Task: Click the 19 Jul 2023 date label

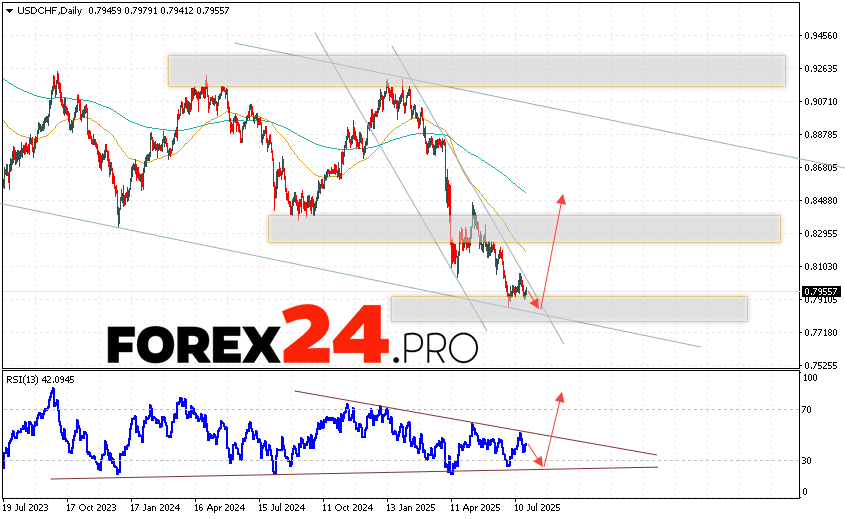Action: pyautogui.click(x=28, y=507)
